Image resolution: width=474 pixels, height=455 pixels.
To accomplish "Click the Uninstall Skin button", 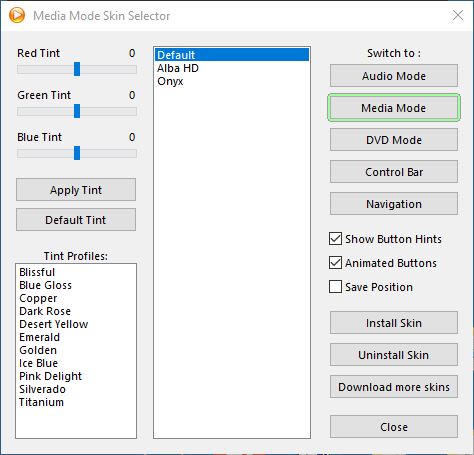I will [394, 355].
